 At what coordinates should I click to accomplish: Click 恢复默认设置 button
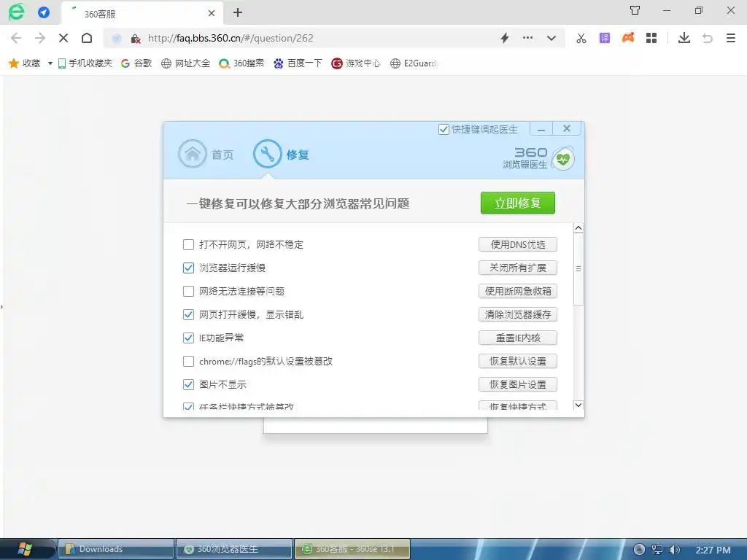[518, 362]
